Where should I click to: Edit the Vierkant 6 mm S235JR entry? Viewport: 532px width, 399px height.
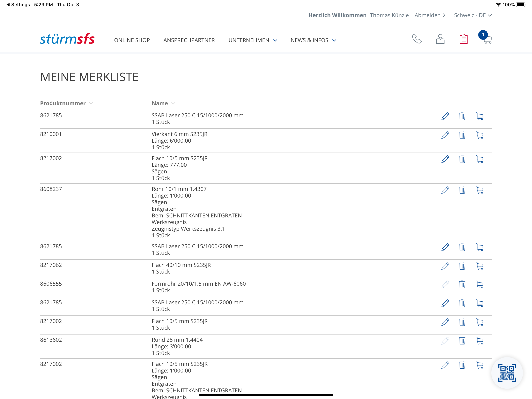click(445, 135)
